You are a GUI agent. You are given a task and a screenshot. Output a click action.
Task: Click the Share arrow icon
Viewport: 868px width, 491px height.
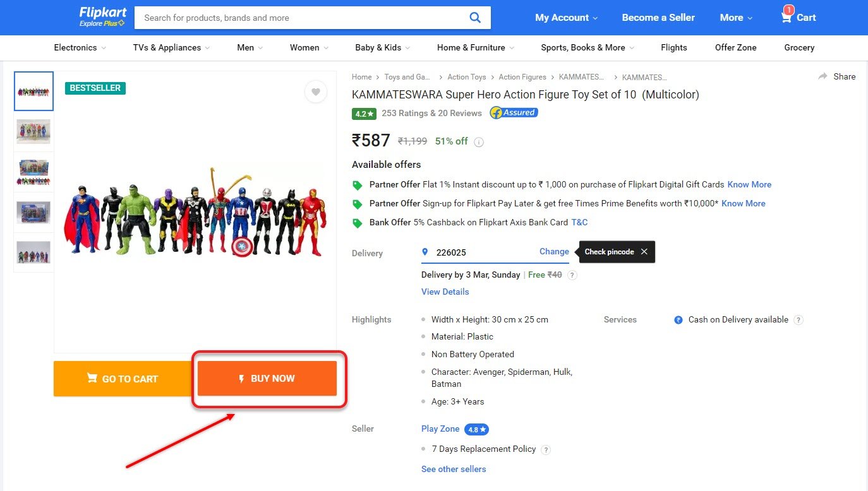823,76
